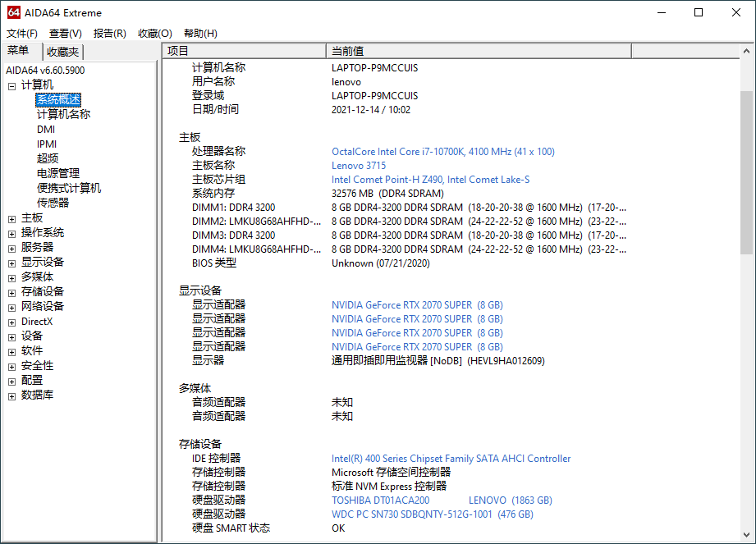Select the 系统概述 item in the tree
The image size is (756, 544).
(57, 98)
